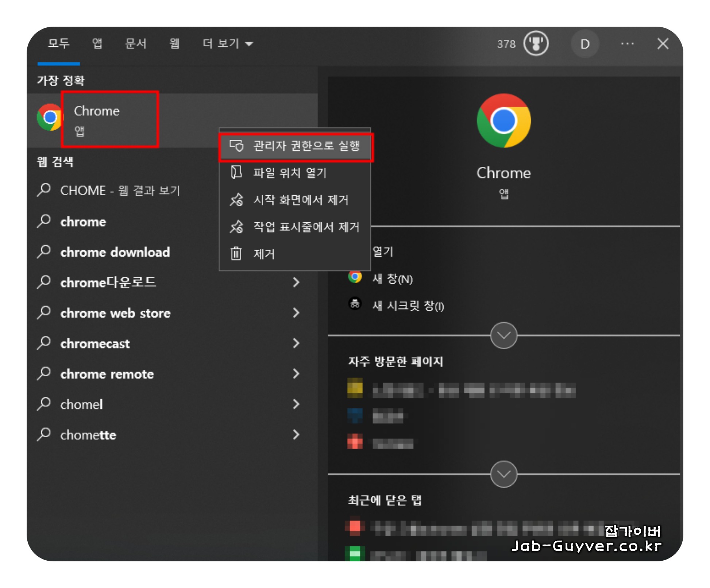This screenshot has height=588, width=710.
Task: Open the chrome remote search suggestion
Action: 107,374
